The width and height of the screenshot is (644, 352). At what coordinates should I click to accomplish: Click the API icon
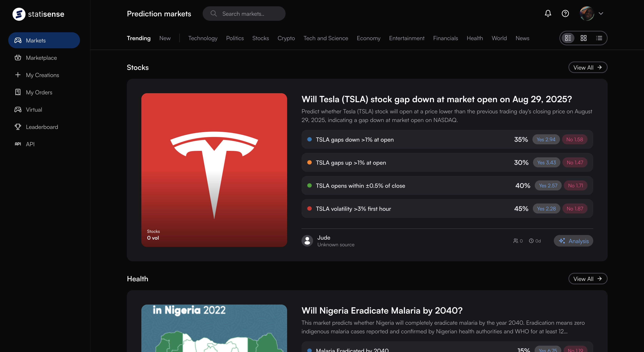click(18, 144)
